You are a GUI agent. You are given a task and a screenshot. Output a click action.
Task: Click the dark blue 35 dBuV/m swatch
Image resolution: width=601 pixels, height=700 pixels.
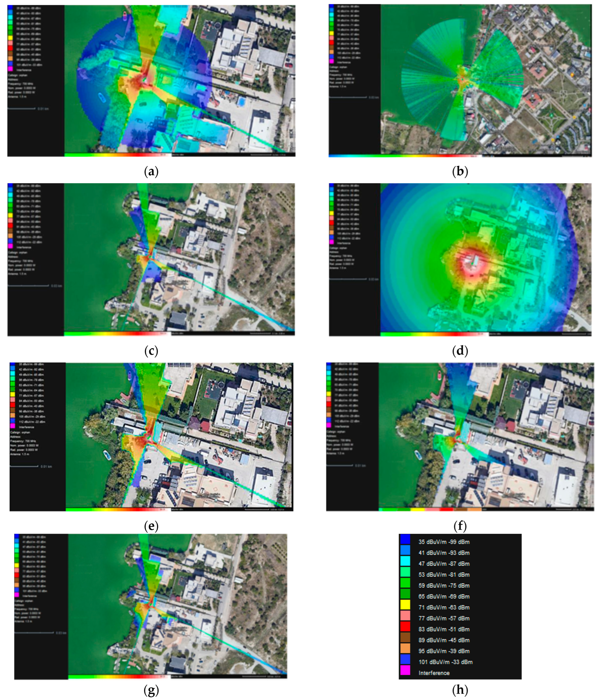click(x=405, y=539)
